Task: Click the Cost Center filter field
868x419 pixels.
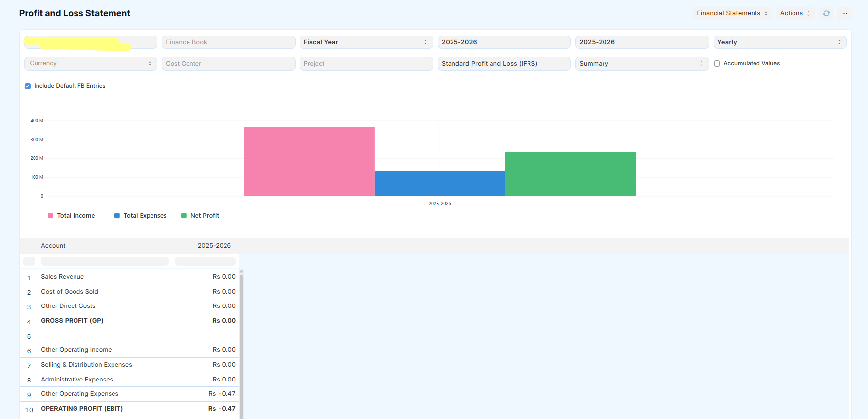Action: tap(228, 64)
